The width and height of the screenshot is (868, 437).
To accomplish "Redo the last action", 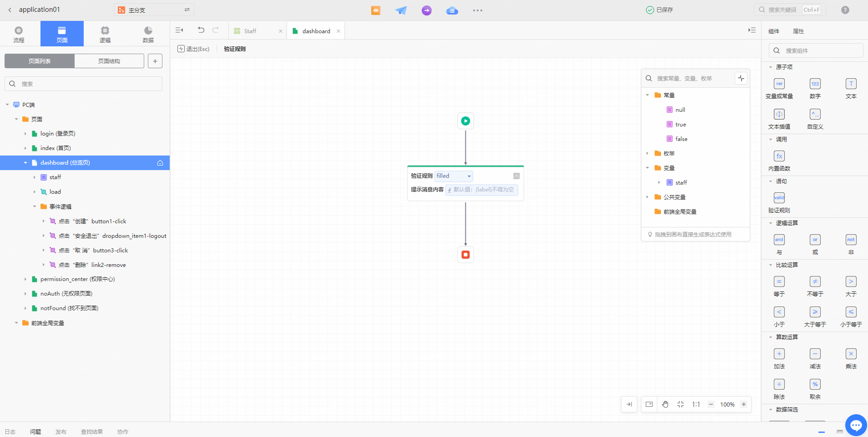I will [216, 30].
